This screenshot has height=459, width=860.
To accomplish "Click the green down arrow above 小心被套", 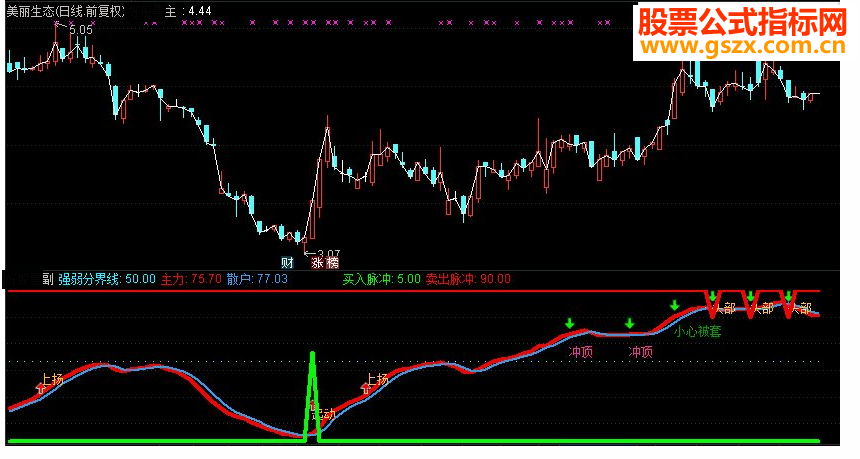I will [x=675, y=305].
